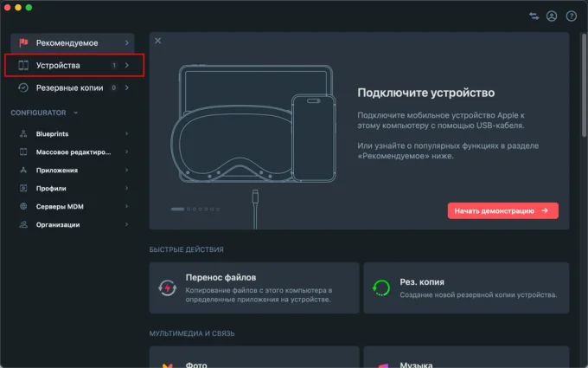Open the Перенос файлов quick action card
Viewport: 588px width, 368px height.
254,288
